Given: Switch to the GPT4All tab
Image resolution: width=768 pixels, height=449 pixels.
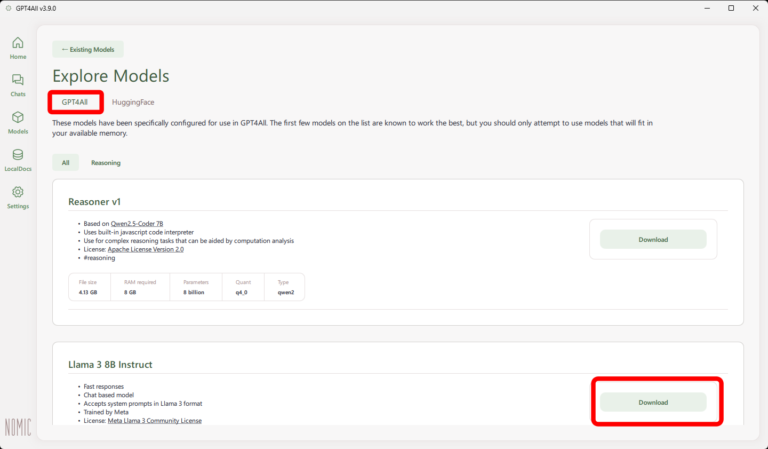Looking at the screenshot, I should coord(76,102).
